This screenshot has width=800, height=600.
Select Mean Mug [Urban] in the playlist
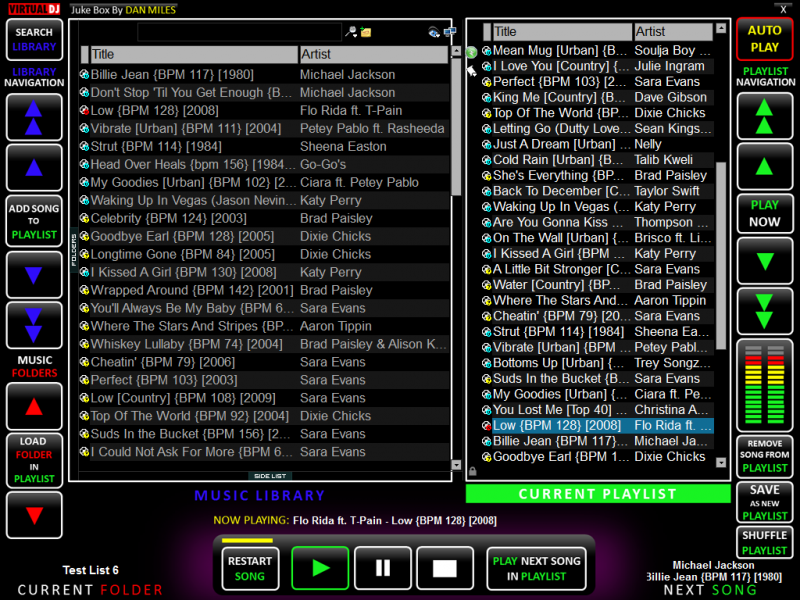click(597, 51)
